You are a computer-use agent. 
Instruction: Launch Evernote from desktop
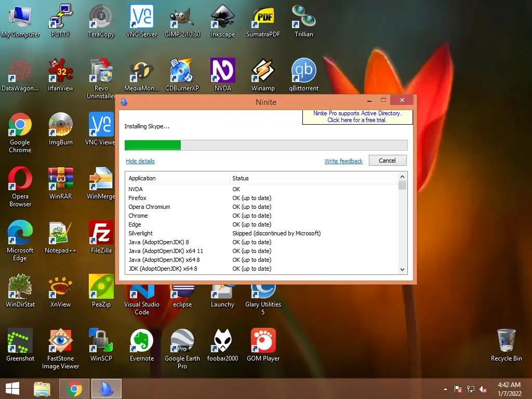click(141, 345)
